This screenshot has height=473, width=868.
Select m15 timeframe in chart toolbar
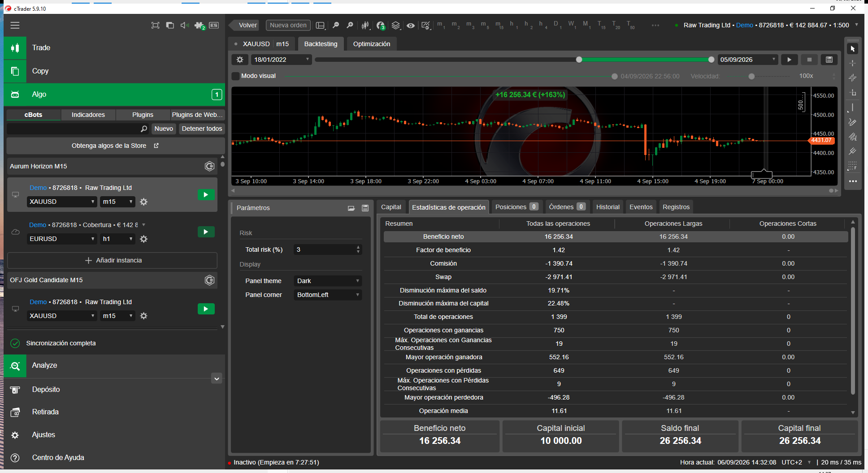499,25
